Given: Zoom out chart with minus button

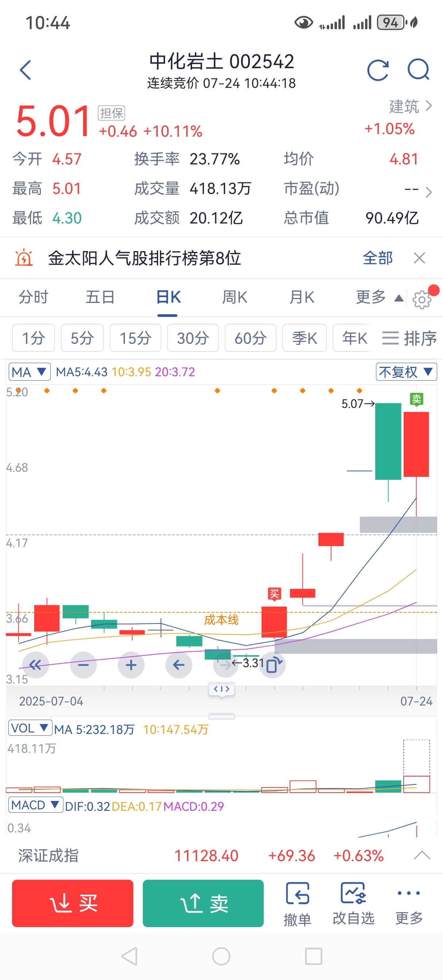Looking at the screenshot, I should pos(83,665).
